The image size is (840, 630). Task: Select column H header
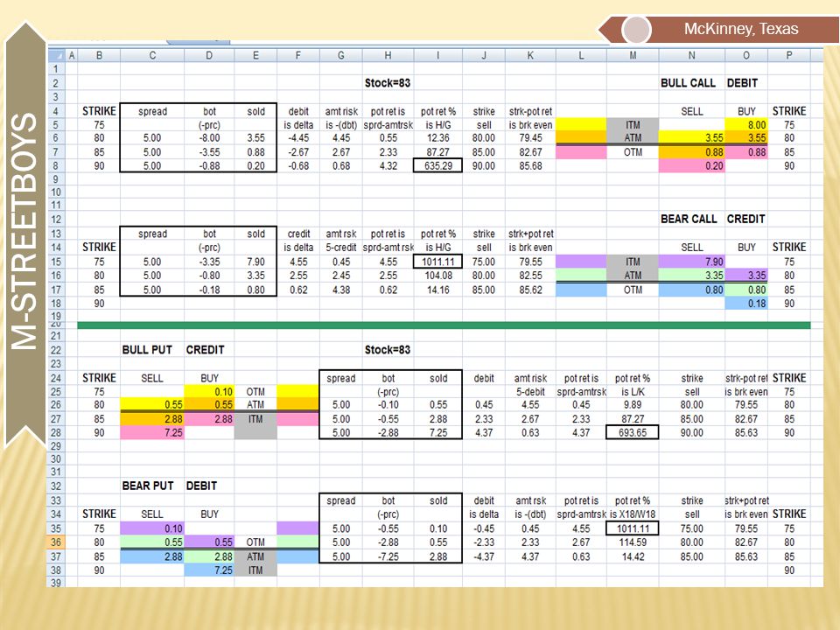[x=388, y=55]
